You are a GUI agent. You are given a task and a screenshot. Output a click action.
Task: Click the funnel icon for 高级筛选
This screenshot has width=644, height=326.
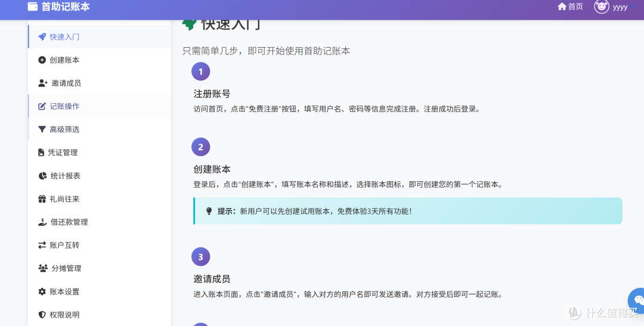42,129
